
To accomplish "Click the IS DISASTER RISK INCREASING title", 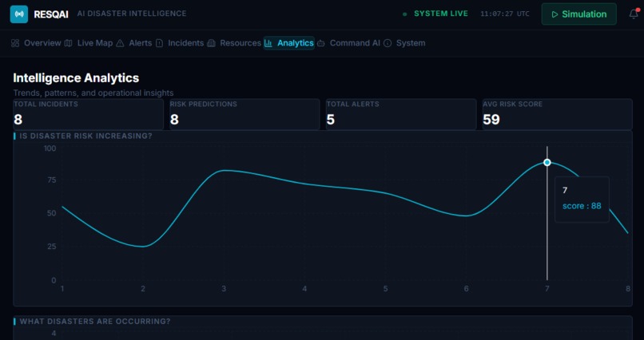I will 85,136.
